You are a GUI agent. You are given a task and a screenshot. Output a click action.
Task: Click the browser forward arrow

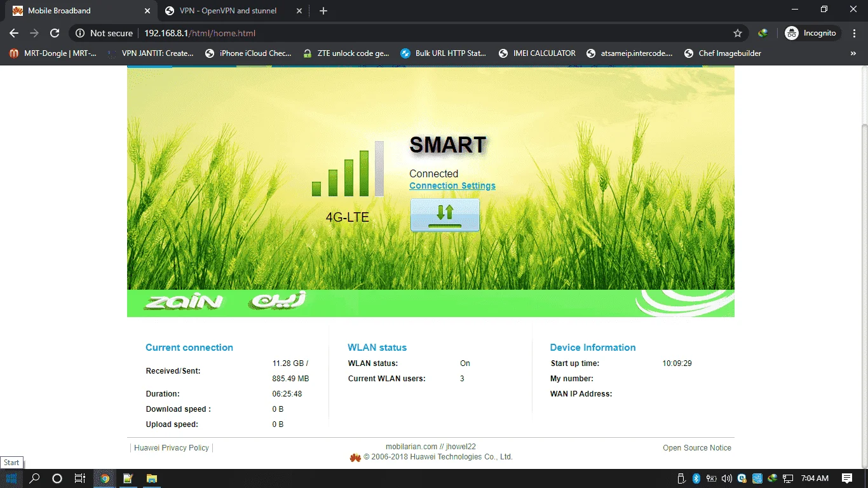(34, 33)
